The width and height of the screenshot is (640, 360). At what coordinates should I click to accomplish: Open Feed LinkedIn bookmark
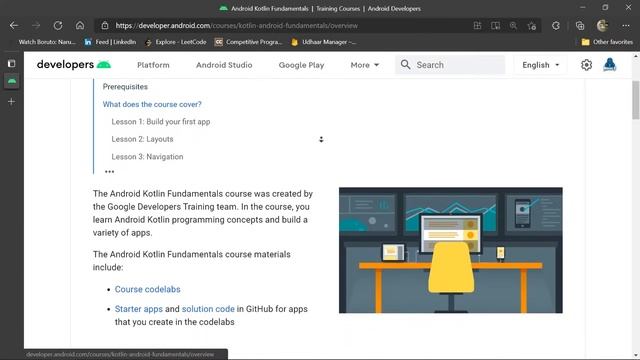110,42
